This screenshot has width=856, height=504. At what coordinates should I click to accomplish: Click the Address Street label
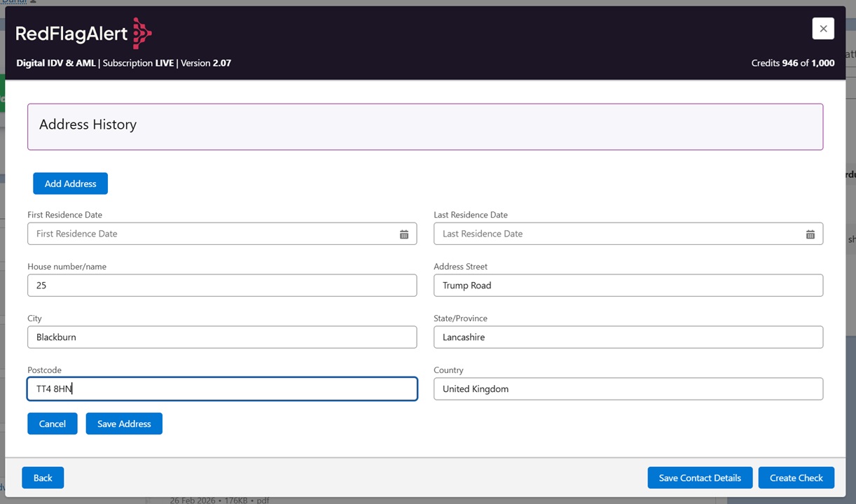pyautogui.click(x=460, y=267)
